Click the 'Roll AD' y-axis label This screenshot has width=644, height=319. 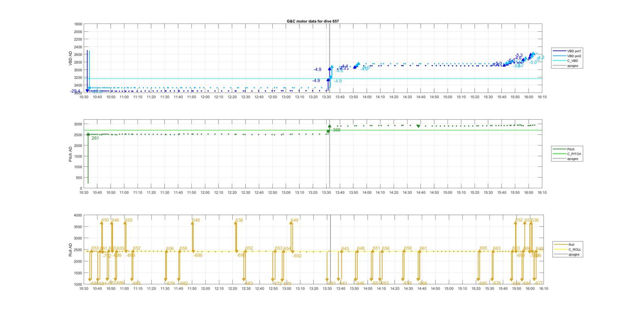[x=70, y=250]
